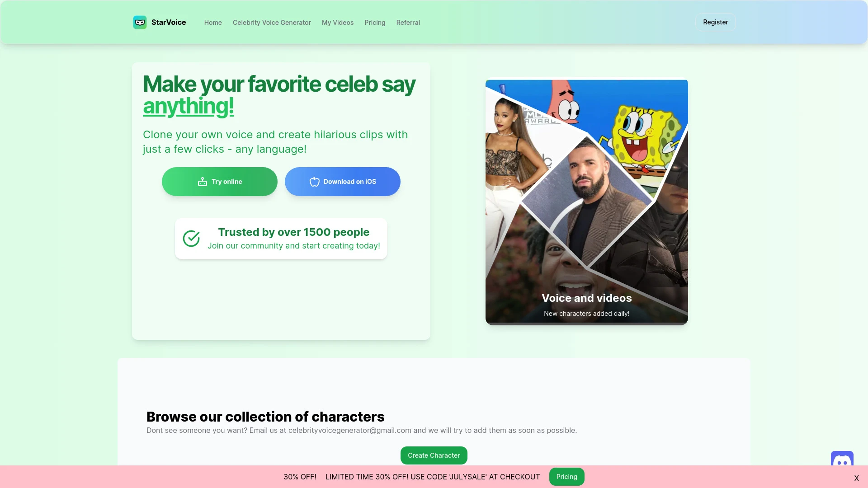Image resolution: width=868 pixels, height=488 pixels.
Task: Toggle the Celebrity Voice Generator menu item
Action: [272, 23]
